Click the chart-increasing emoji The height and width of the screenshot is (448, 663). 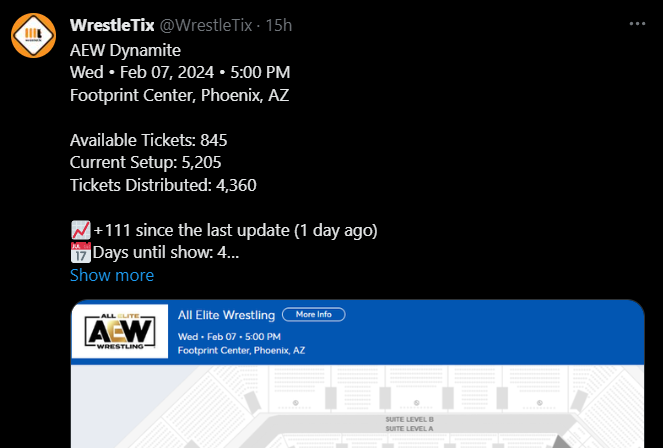[81, 230]
